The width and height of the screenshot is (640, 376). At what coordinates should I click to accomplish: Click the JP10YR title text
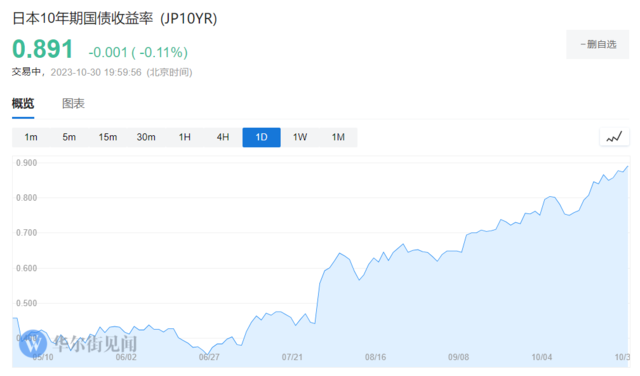189,18
